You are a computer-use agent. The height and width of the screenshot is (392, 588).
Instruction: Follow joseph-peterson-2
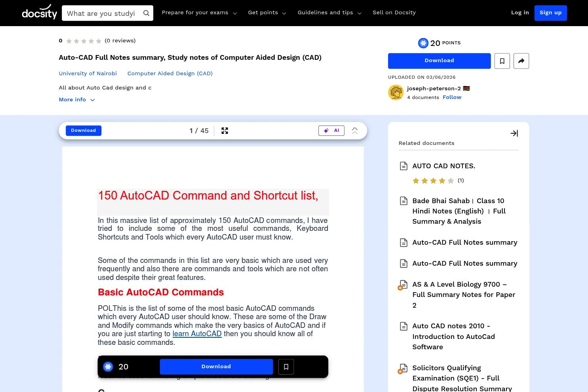452,97
